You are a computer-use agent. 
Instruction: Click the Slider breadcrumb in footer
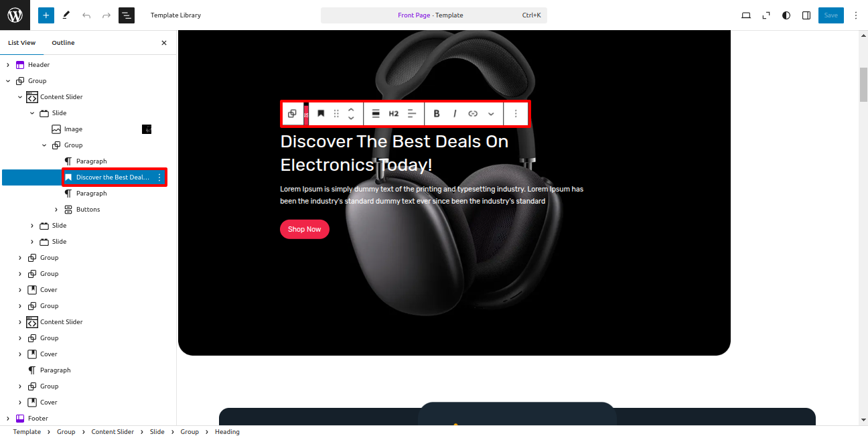(x=113, y=432)
